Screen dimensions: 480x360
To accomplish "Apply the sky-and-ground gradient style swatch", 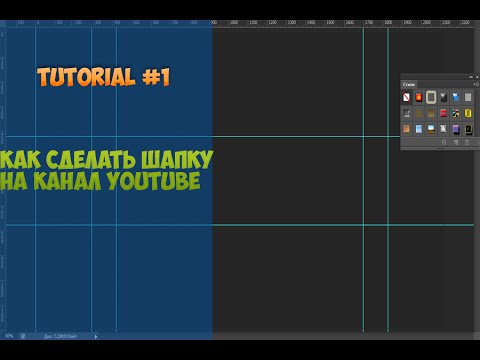I will click(x=431, y=129).
